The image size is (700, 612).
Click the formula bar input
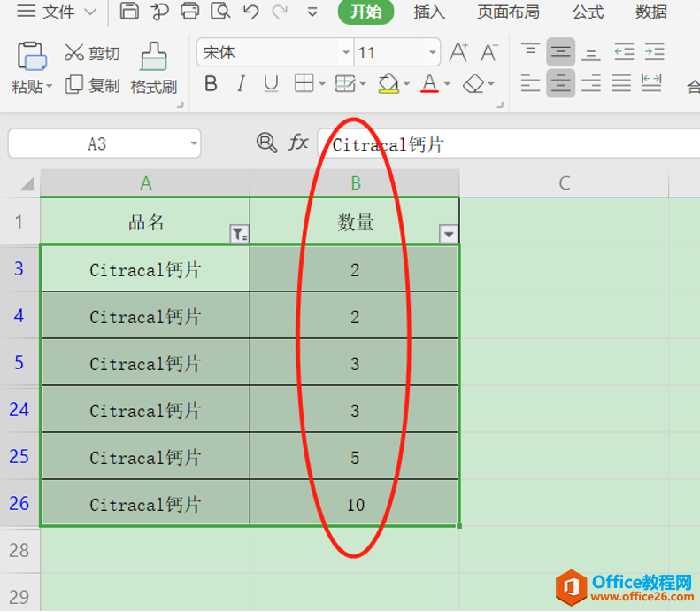(508, 143)
